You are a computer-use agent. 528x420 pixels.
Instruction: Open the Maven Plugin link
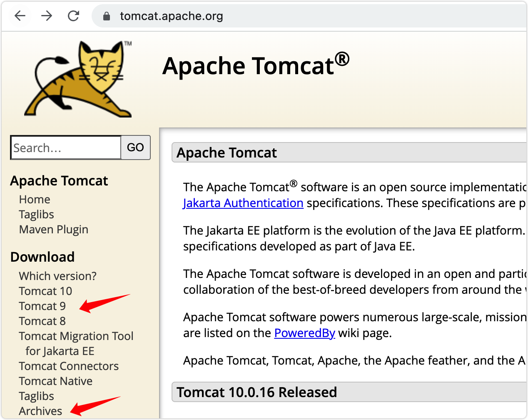click(x=54, y=230)
